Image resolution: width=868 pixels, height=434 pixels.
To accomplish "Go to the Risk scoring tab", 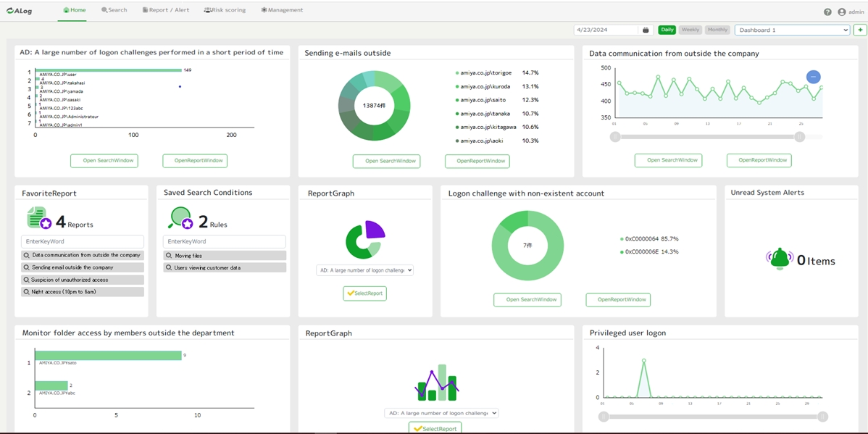I will click(x=225, y=10).
